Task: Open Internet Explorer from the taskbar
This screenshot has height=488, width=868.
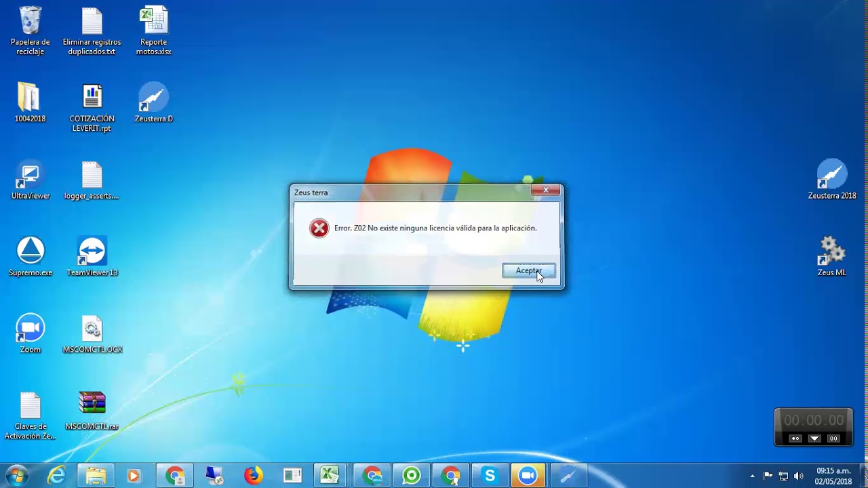Action: click(x=57, y=476)
